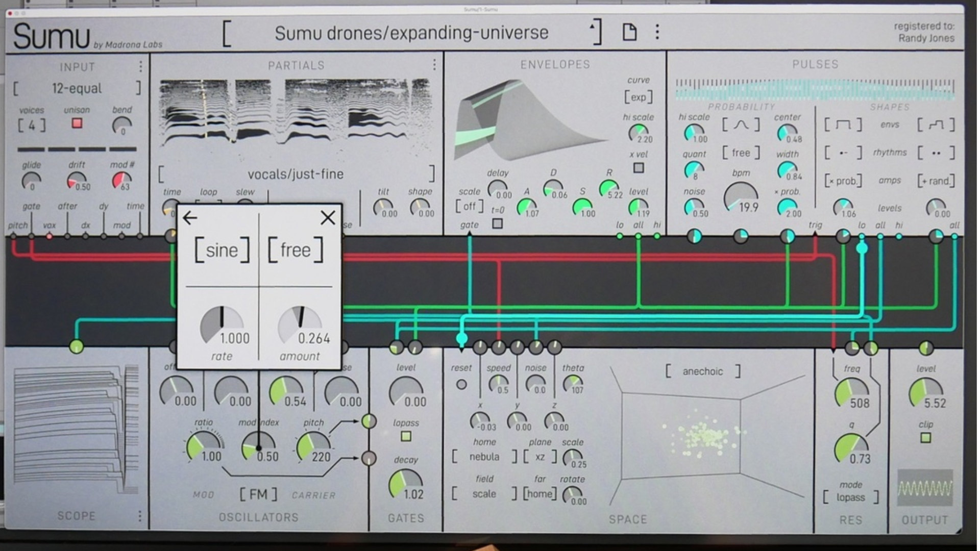Open the three-dot menu beside preset name
The width and height of the screenshot is (980, 551).
click(x=657, y=32)
